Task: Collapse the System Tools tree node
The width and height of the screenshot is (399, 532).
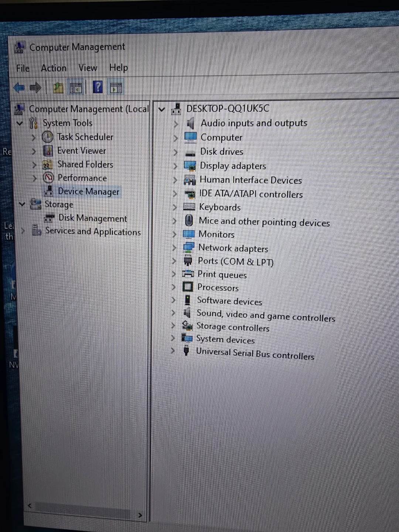Action: point(20,123)
